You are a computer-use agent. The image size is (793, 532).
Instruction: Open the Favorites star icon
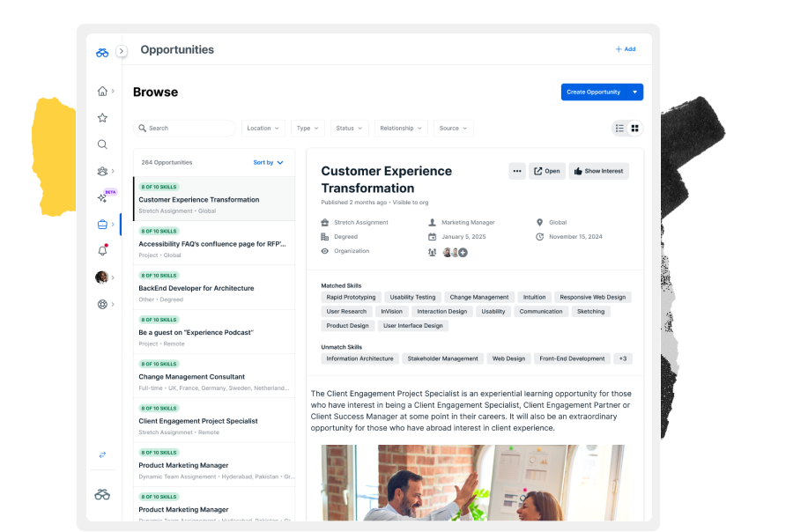(x=102, y=118)
